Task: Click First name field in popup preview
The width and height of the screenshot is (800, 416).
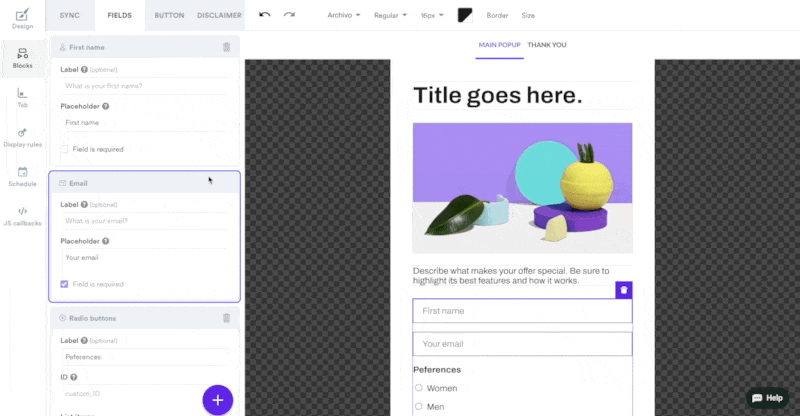Action: point(522,311)
